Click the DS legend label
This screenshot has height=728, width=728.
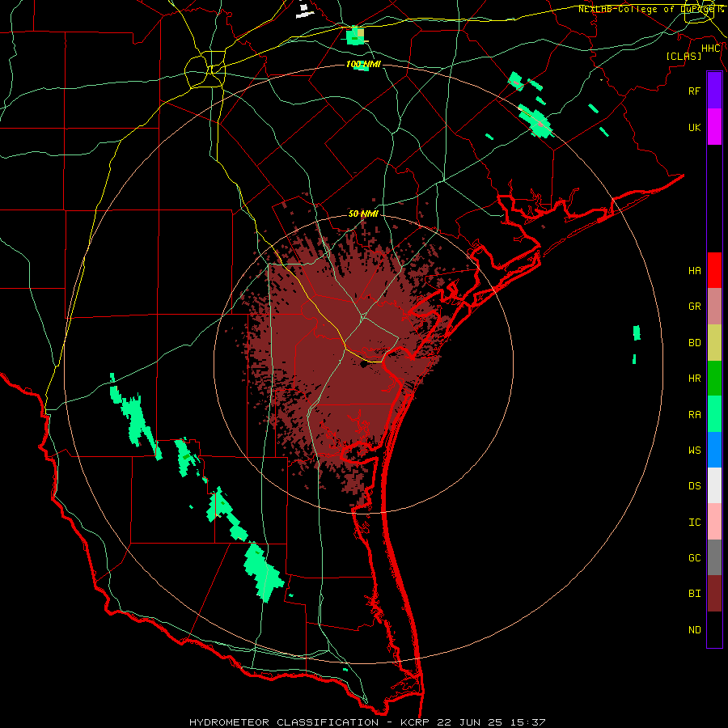pos(695,486)
